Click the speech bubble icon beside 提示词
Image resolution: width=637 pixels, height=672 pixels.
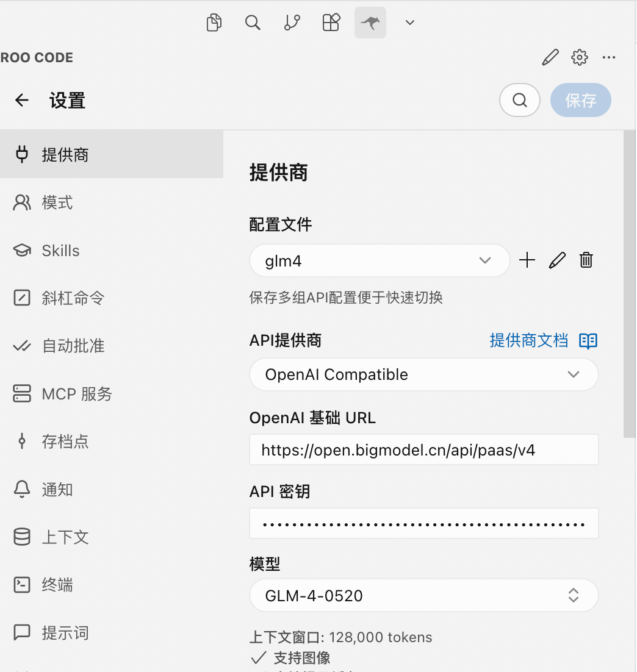click(x=22, y=632)
